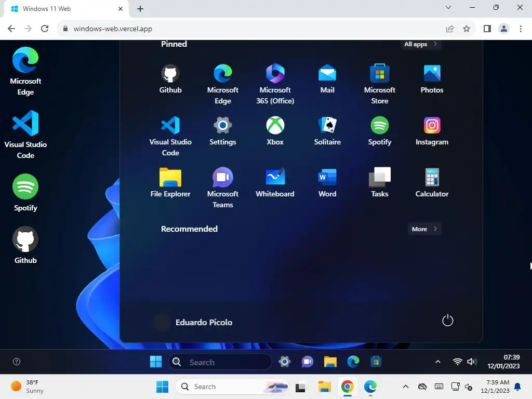Expand All apps list
The width and height of the screenshot is (532, 399).
(421, 44)
